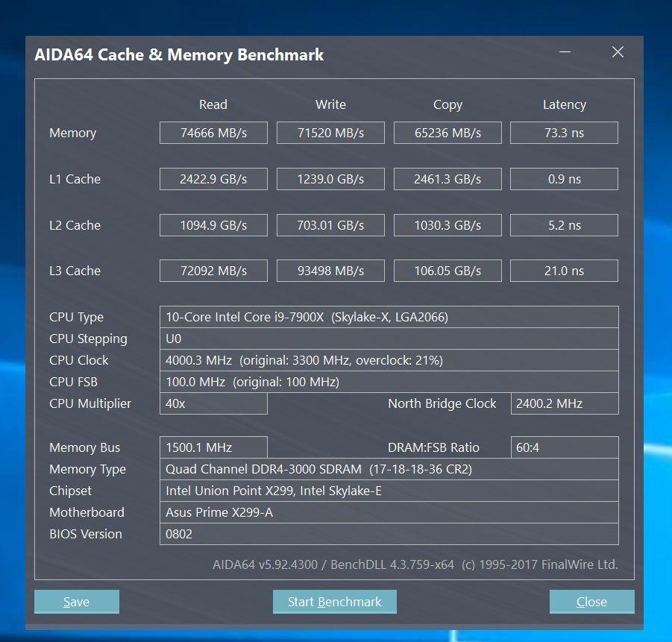Select the L2 Cache Copy result
The image size is (672, 642).
tap(448, 225)
